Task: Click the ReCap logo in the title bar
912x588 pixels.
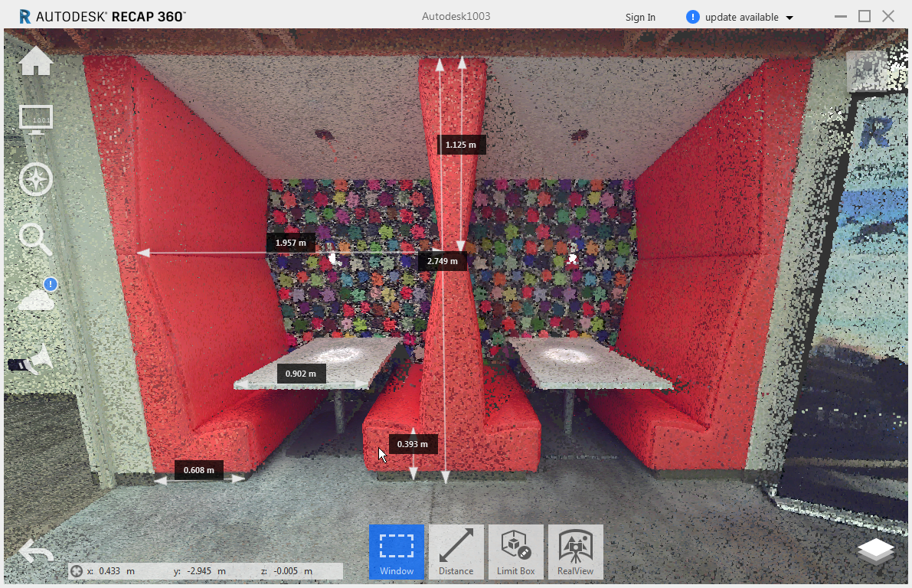Action: coord(25,14)
